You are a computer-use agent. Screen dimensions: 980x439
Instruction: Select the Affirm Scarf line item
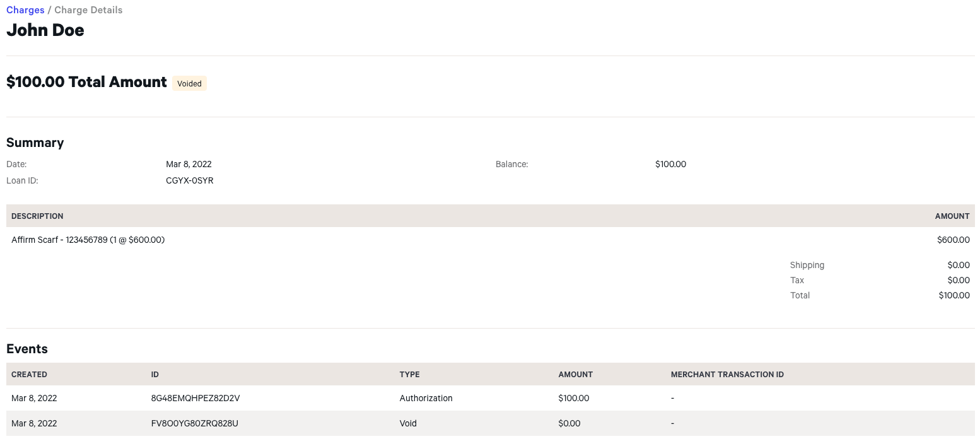88,240
